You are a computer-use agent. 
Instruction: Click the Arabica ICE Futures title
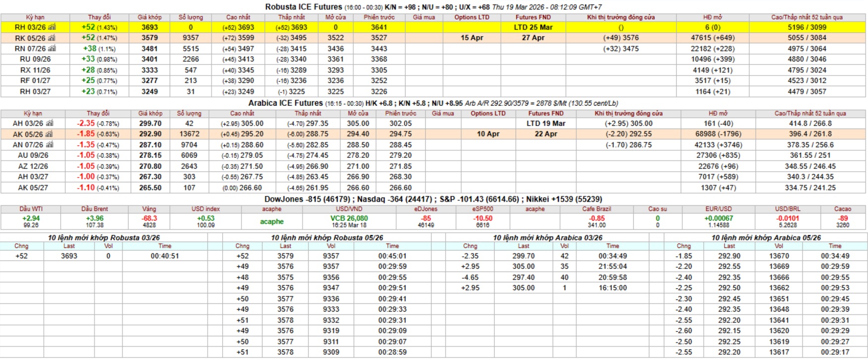(286, 103)
